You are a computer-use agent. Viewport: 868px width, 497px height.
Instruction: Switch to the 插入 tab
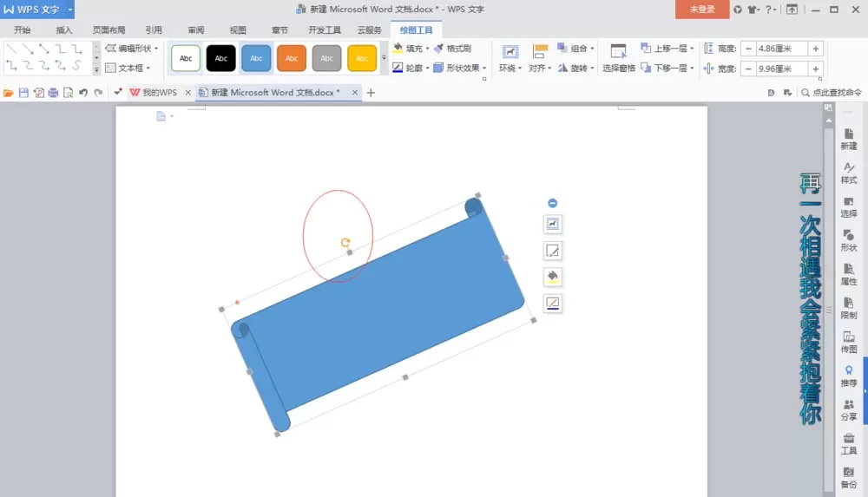click(64, 29)
